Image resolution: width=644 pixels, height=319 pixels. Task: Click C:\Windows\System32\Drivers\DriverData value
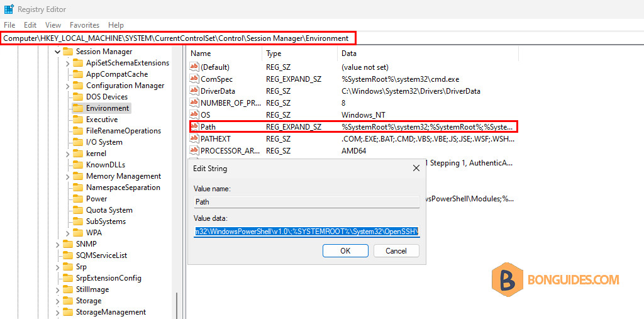(411, 91)
